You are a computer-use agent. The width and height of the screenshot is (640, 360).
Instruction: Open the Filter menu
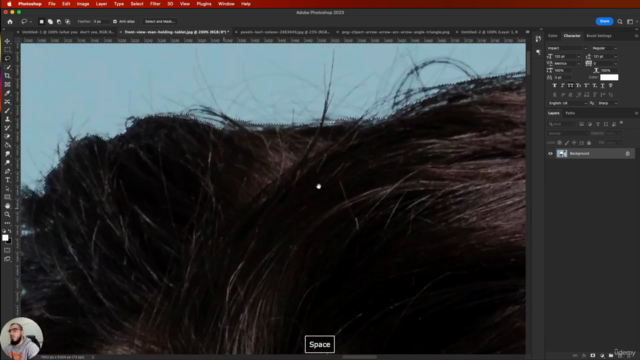coord(155,4)
